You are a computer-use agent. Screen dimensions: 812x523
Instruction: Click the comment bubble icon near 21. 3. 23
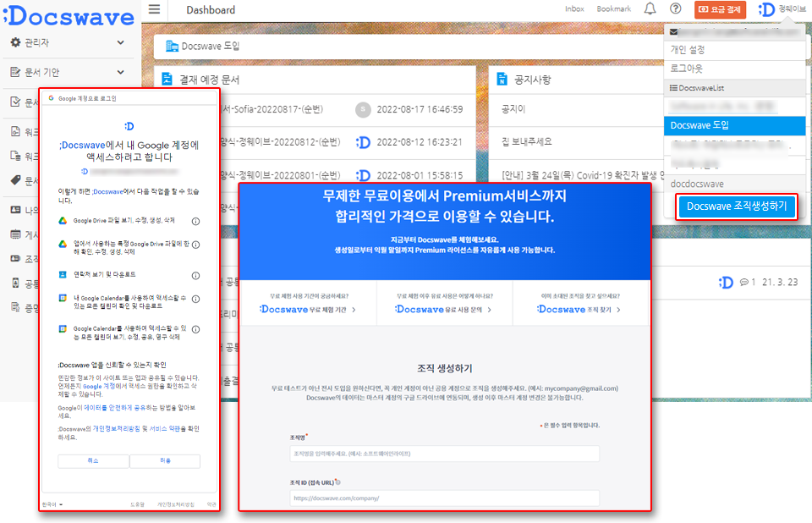click(x=744, y=282)
